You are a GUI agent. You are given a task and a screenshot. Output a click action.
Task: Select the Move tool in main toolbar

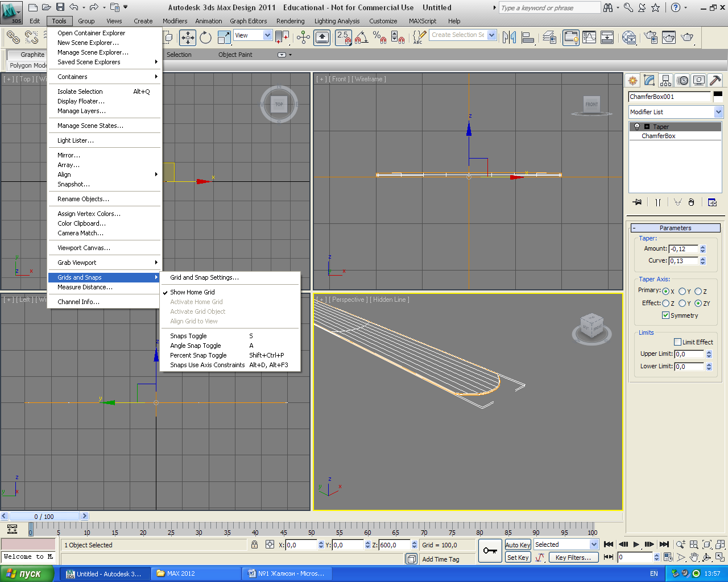(188, 38)
